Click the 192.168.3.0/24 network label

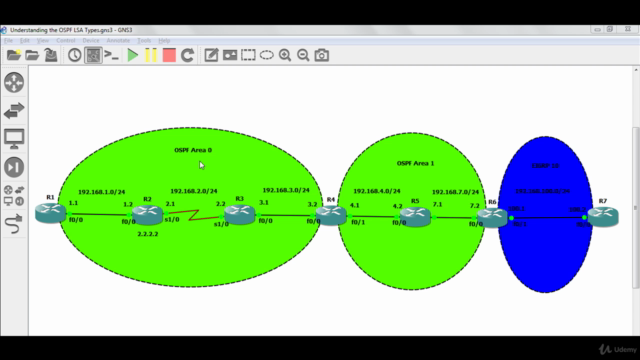(286, 190)
